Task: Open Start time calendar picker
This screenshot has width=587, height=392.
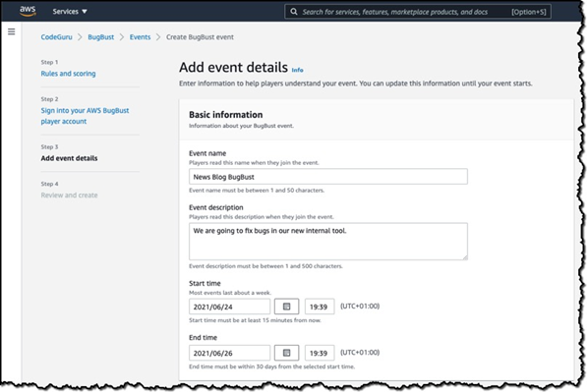Action: [286, 307]
